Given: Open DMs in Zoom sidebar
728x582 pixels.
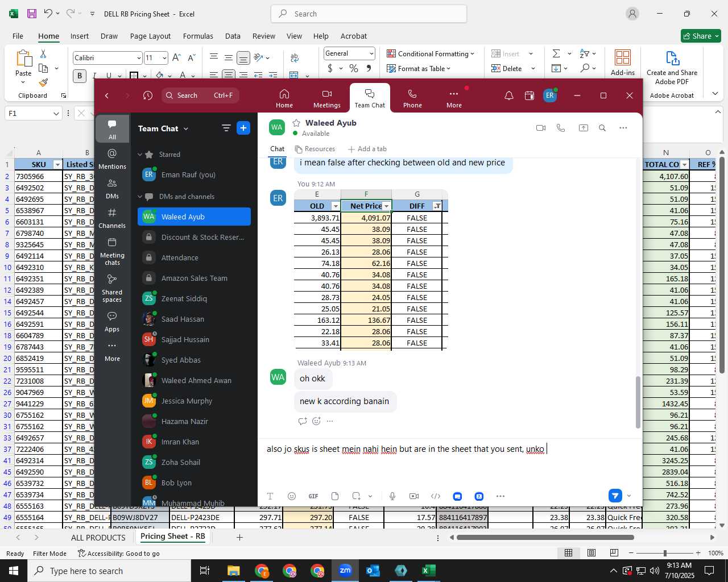Looking at the screenshot, I should pos(112,189).
